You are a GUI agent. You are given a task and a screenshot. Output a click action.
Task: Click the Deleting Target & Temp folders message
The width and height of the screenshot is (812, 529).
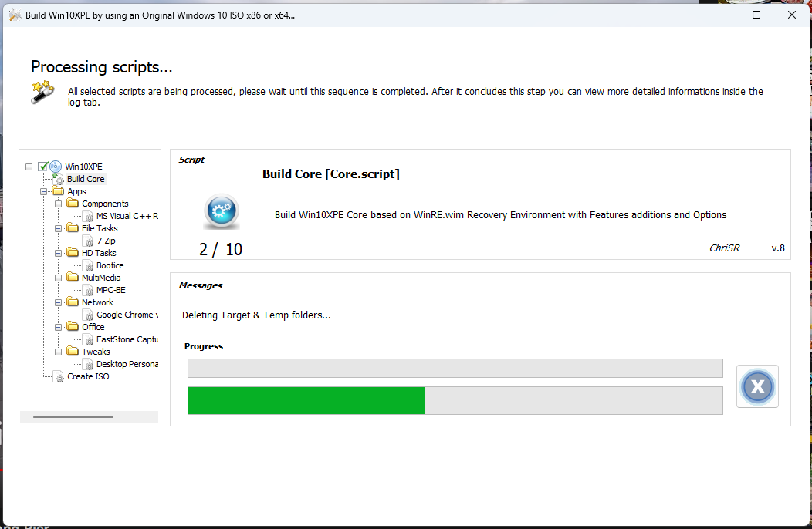pos(256,315)
